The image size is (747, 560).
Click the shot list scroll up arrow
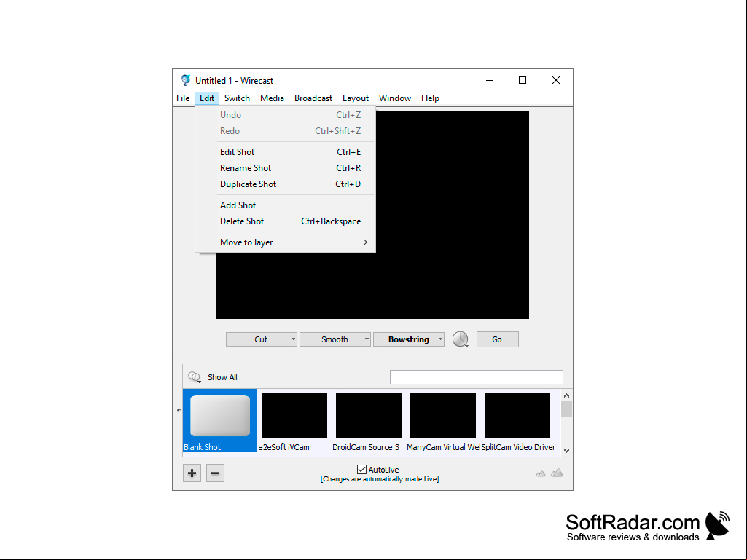[566, 395]
